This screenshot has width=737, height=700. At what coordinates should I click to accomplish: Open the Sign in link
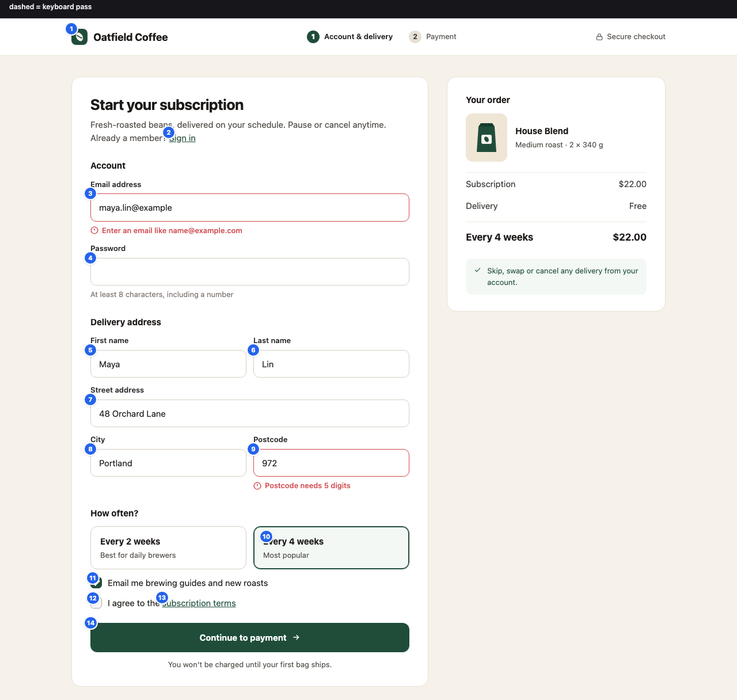click(182, 138)
